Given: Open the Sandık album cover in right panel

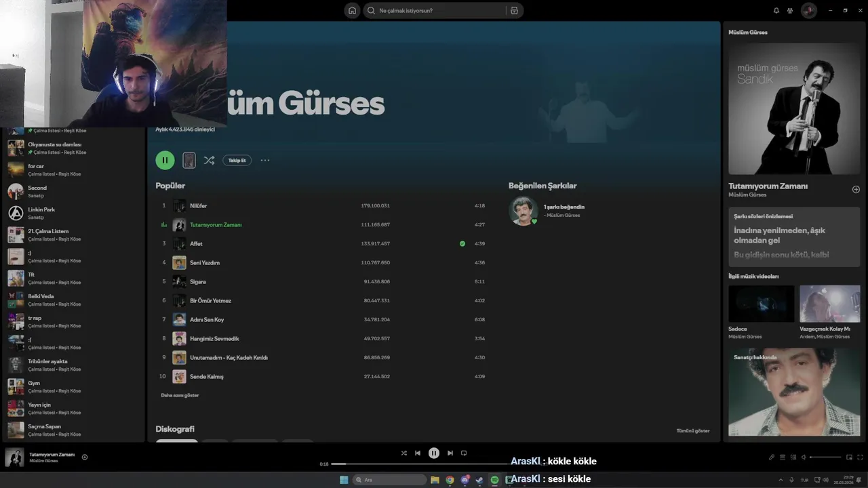Looking at the screenshot, I should (x=794, y=109).
